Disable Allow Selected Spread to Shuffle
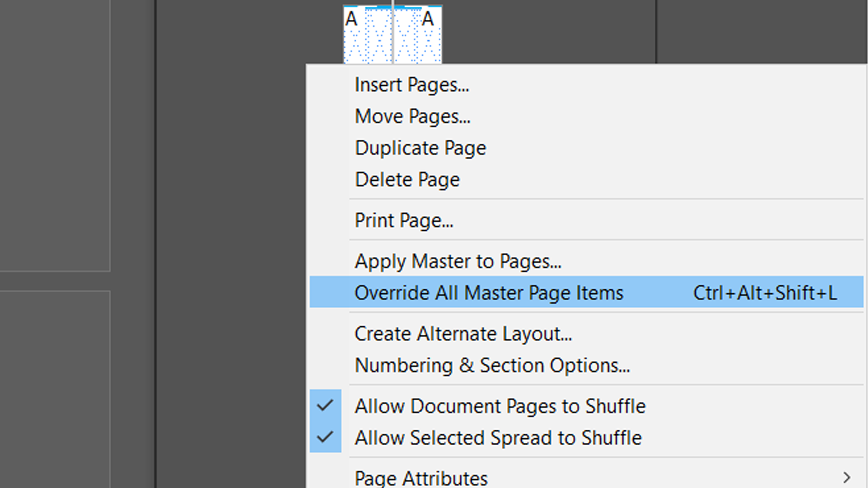Image resolution: width=868 pixels, height=488 pixels. point(498,437)
